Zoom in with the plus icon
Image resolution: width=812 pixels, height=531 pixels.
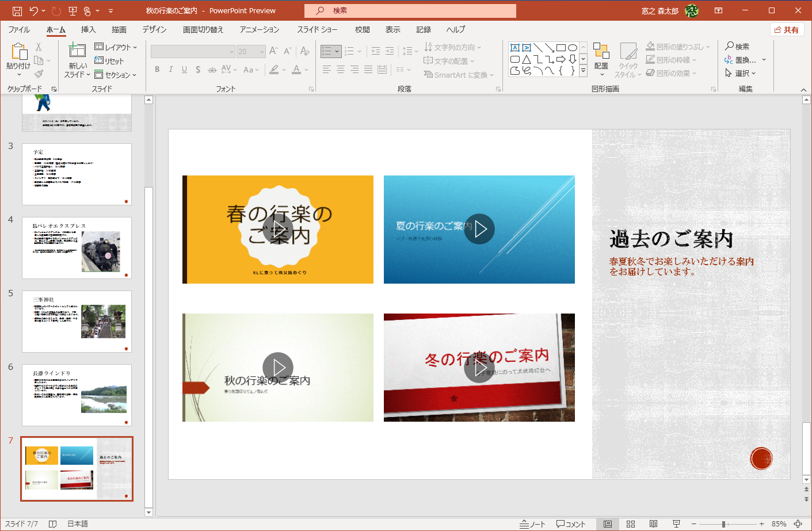point(761,524)
